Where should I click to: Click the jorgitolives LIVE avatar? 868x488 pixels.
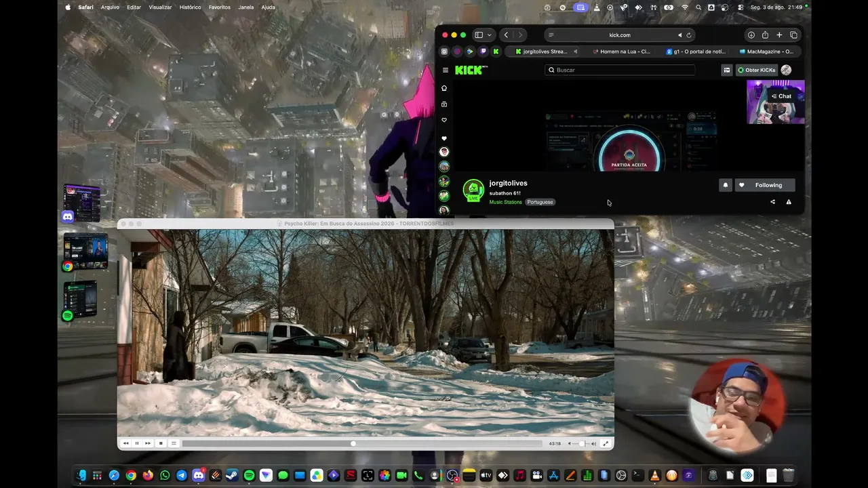(473, 190)
